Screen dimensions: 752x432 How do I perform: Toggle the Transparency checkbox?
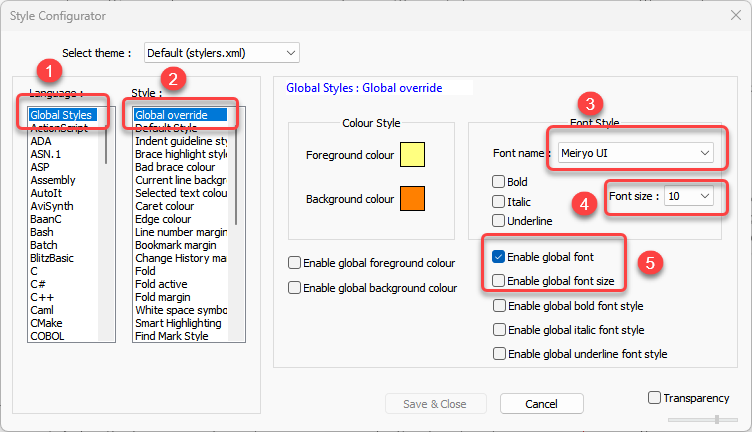coord(654,397)
